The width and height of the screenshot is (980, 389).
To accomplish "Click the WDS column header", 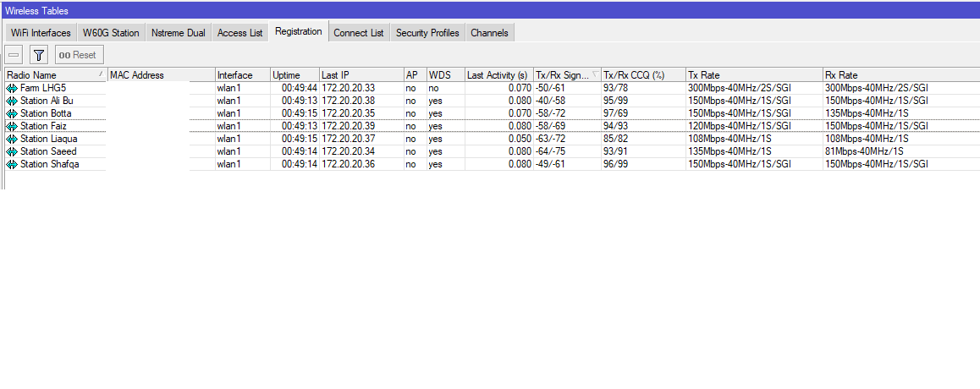I will click(446, 75).
